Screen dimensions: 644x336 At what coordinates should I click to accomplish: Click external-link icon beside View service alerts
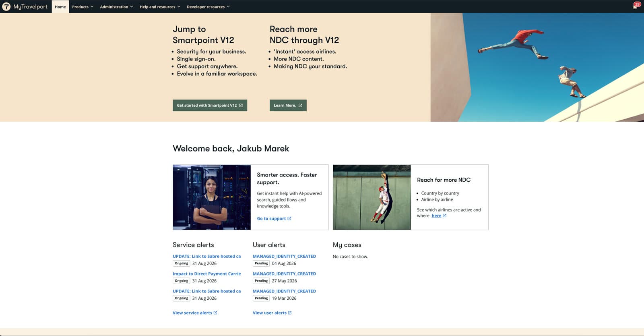215,313
